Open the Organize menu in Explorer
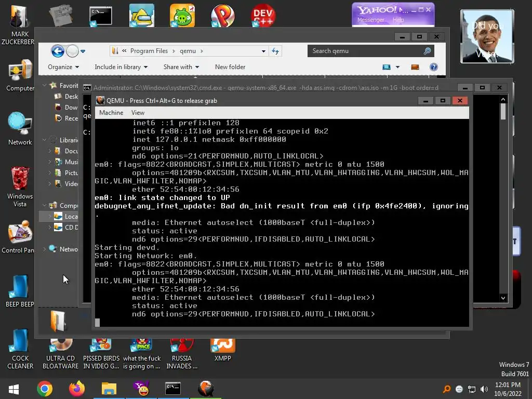The width and height of the screenshot is (532, 399). pos(63,67)
